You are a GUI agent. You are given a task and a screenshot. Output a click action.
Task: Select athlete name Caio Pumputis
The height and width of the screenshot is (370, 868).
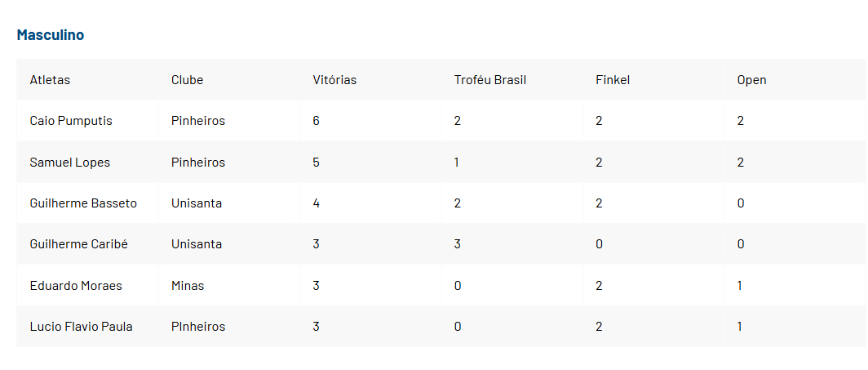(x=71, y=121)
